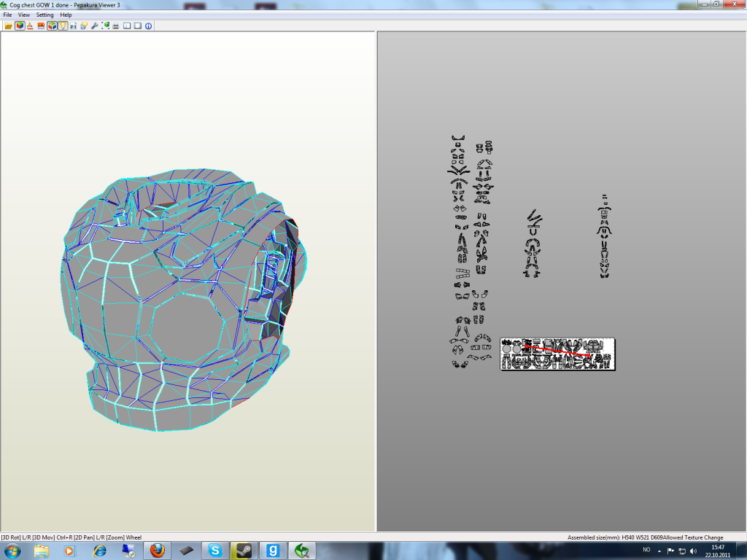Click the volume speaker tray icon
The height and width of the screenshot is (560, 747).
693,551
